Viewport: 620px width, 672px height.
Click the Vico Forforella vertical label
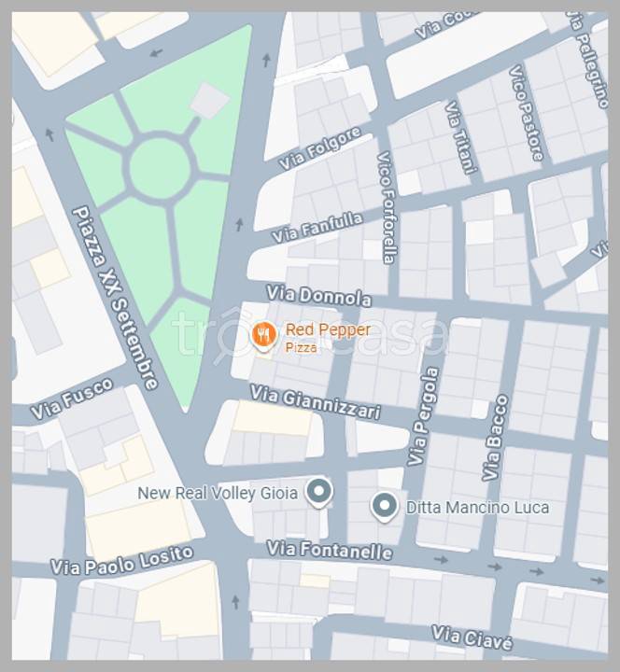tap(387, 207)
